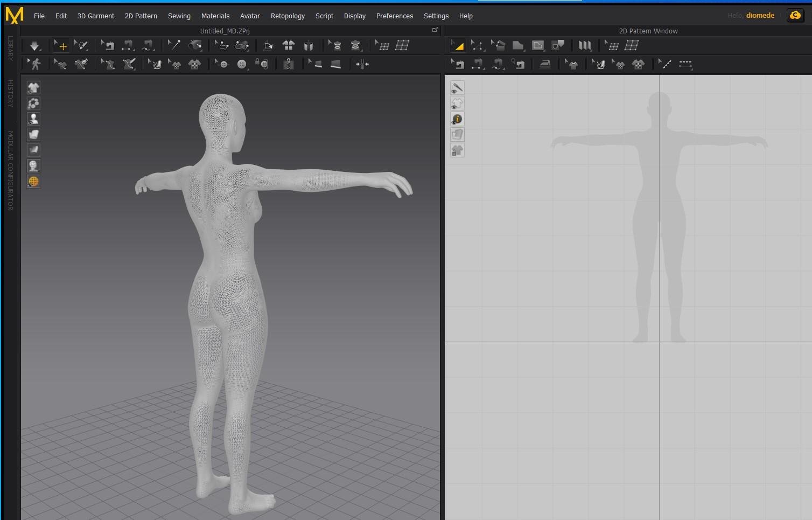Image resolution: width=812 pixels, height=520 pixels.
Task: Click the orange cloud account button
Action: pos(795,16)
